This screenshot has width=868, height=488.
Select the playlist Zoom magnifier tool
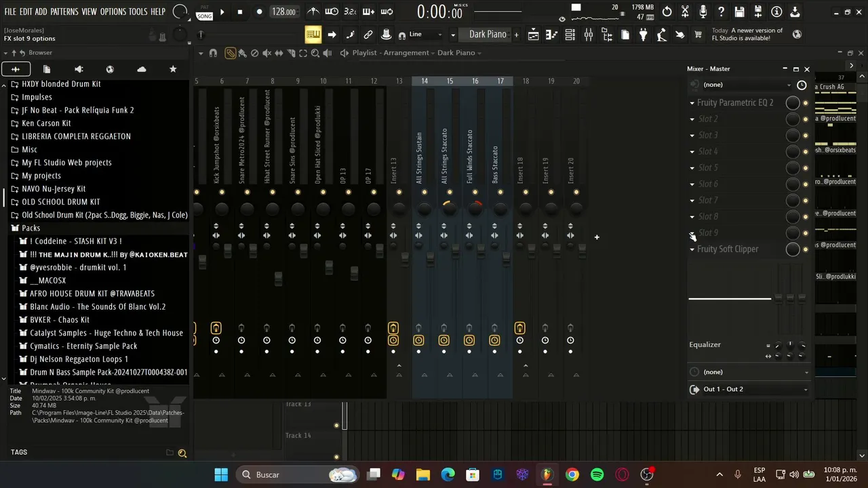[315, 53]
